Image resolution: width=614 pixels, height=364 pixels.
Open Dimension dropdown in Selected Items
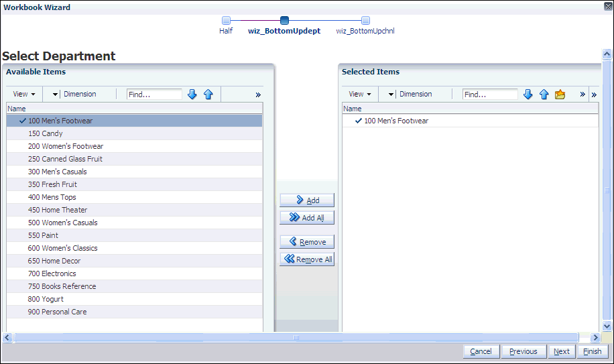click(391, 94)
